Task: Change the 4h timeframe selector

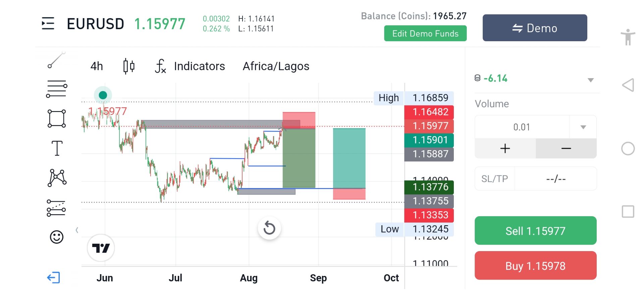Action: [x=97, y=66]
